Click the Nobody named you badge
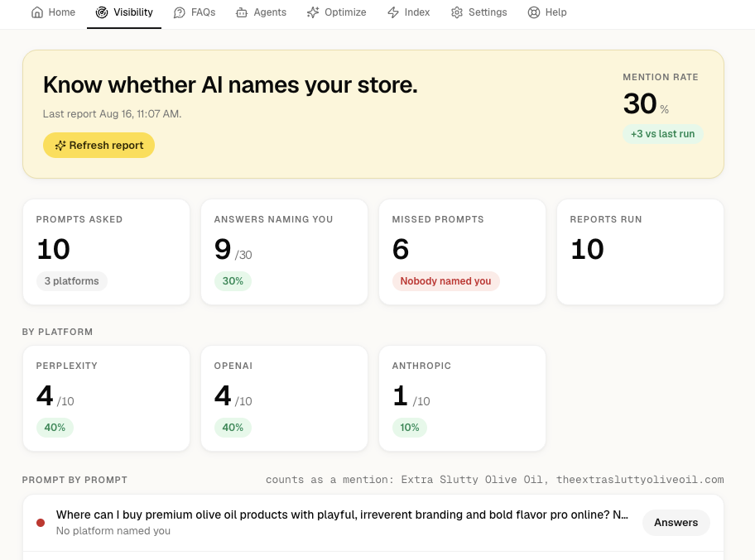 click(445, 281)
